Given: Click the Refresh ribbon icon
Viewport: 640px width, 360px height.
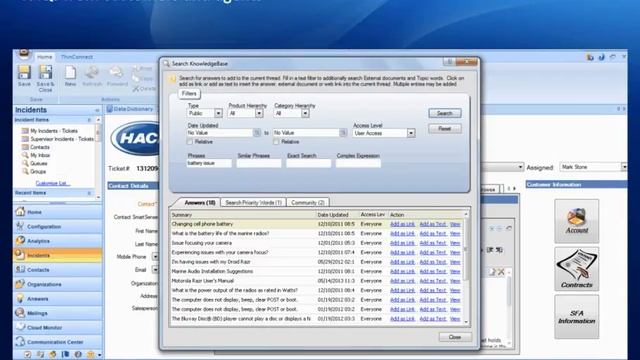Looking at the screenshot, I should click(92, 76).
